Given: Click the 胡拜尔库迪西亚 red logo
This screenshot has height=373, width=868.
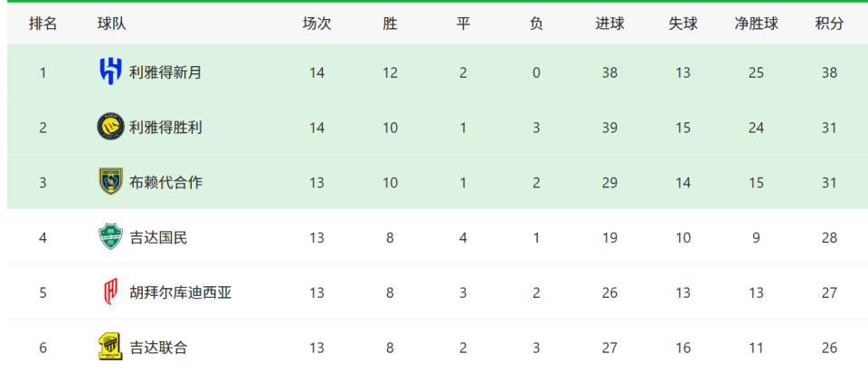Looking at the screenshot, I should 110,292.
